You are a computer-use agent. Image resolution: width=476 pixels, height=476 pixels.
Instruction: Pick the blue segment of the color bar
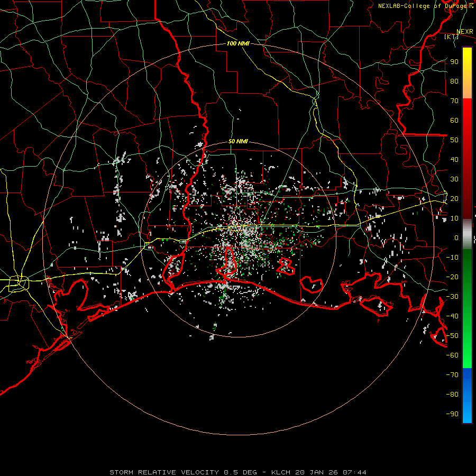[x=467, y=395]
